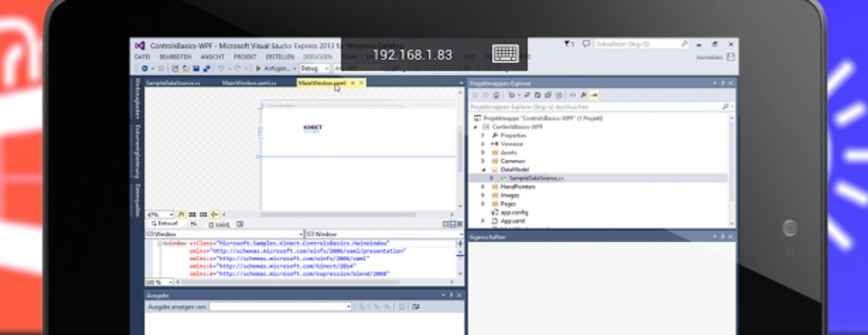Viewport: 868px width, 335px height.
Task: Click the word wrap icon in Ausgabe toolbar
Action: click(x=416, y=307)
